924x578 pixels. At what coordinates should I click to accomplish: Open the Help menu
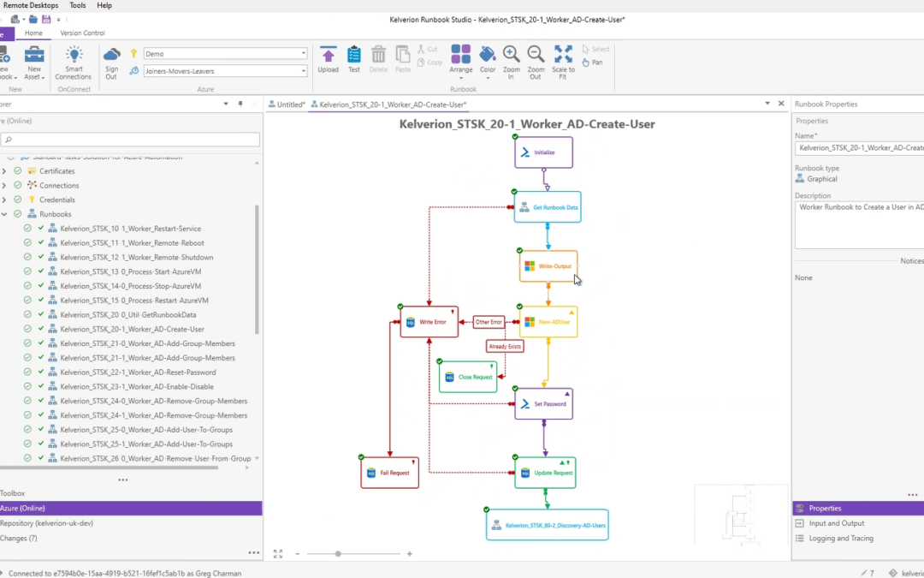[x=104, y=5]
